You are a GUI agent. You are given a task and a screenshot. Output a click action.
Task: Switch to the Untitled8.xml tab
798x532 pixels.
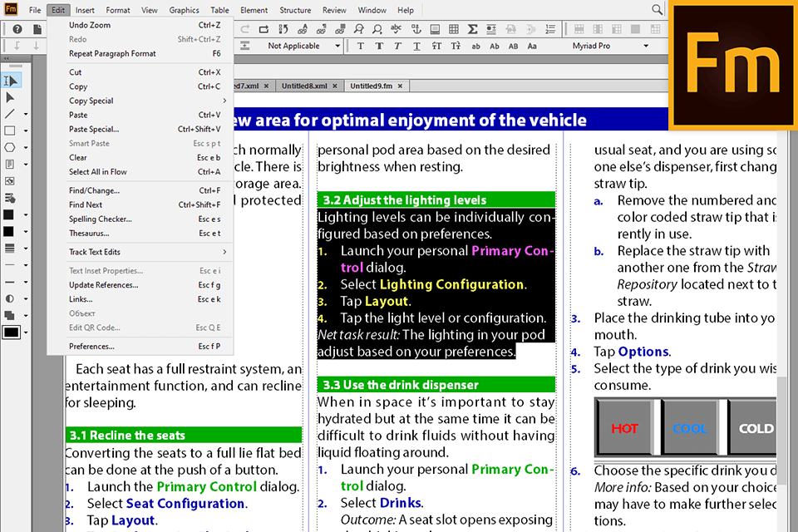click(x=304, y=86)
